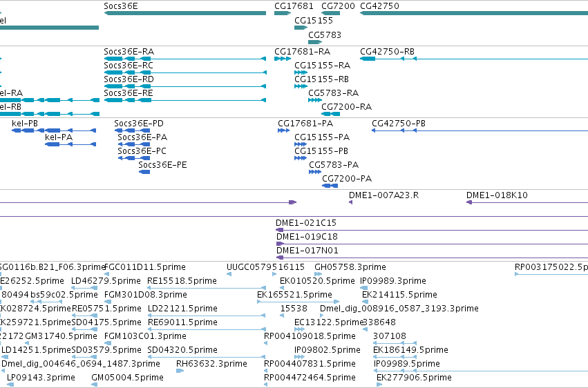Open EST EK165521.5prime
This screenshot has height=388, width=588.
point(298,302)
